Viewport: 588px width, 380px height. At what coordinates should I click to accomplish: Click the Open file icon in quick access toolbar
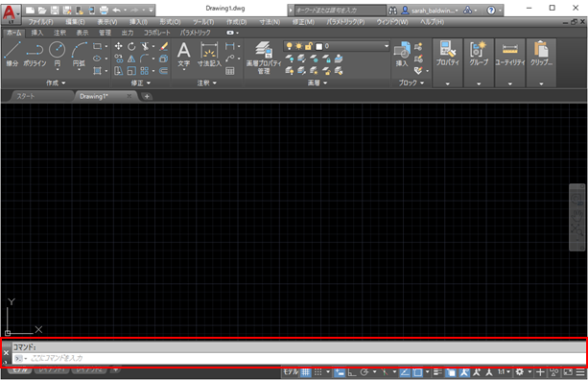pyautogui.click(x=42, y=11)
